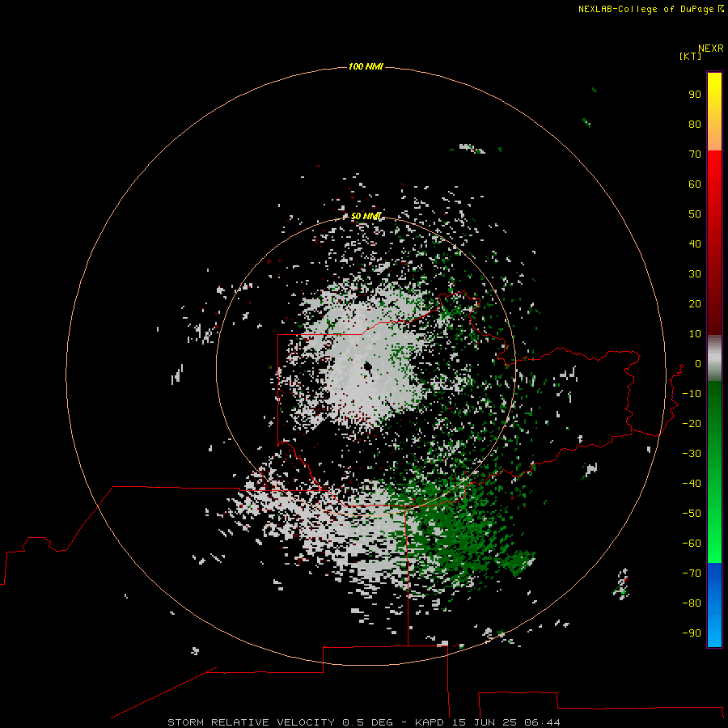The image size is (728, 728).
Task: Click the -50 value on velocity scale
Action: click(692, 514)
